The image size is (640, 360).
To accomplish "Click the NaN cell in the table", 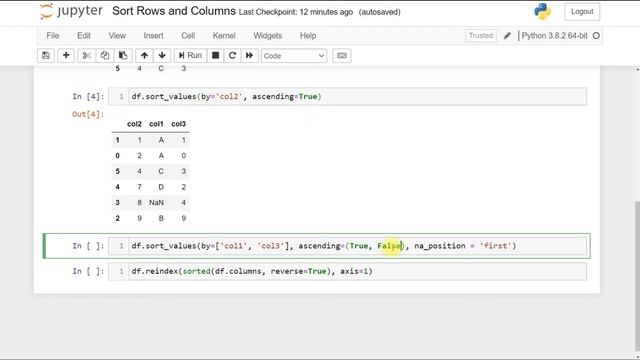I will (x=156, y=203).
